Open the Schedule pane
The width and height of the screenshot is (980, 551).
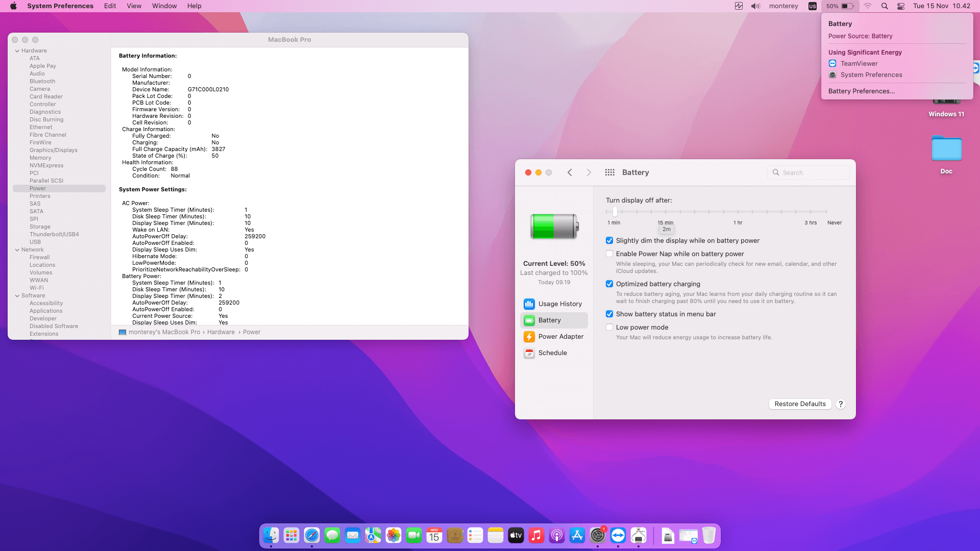[554, 353]
